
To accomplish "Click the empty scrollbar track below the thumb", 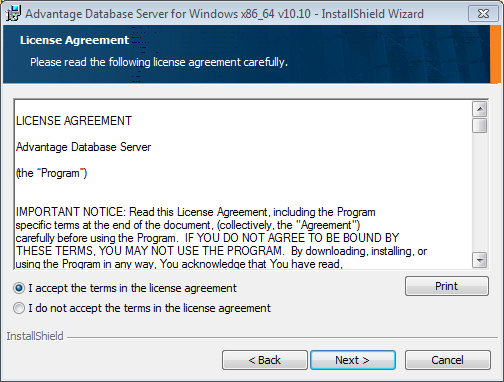I will [480, 192].
